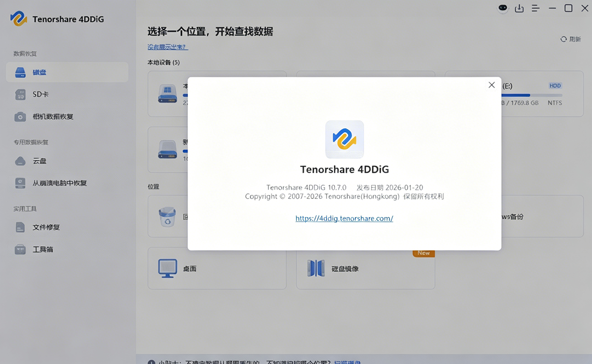Select the second-row local drive icon

click(167, 149)
